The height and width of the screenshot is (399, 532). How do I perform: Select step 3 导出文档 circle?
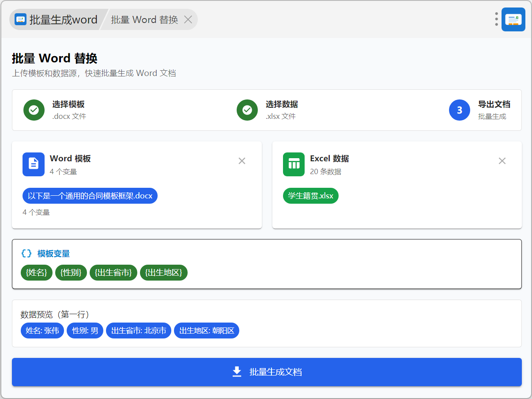(460, 110)
